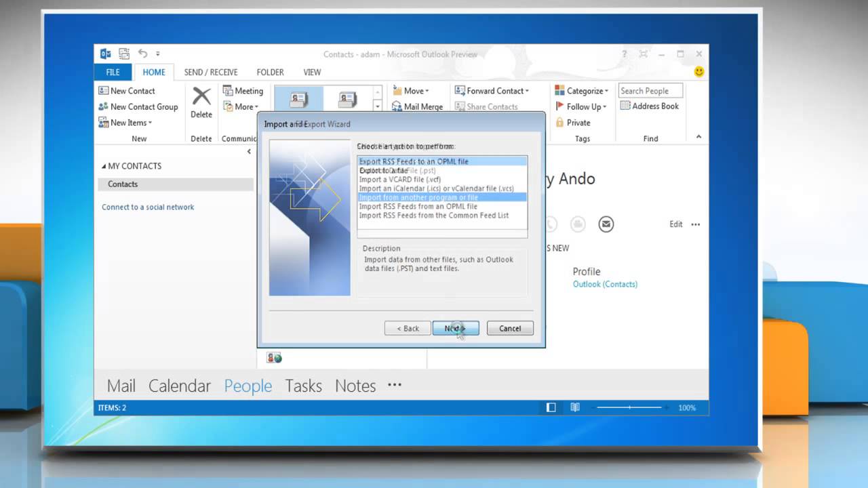
Task: Open the FILE tab
Action: pos(113,73)
